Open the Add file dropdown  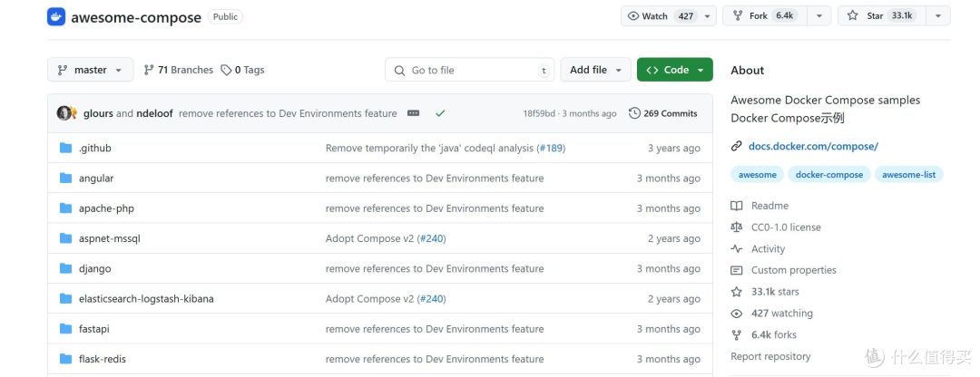coord(595,70)
